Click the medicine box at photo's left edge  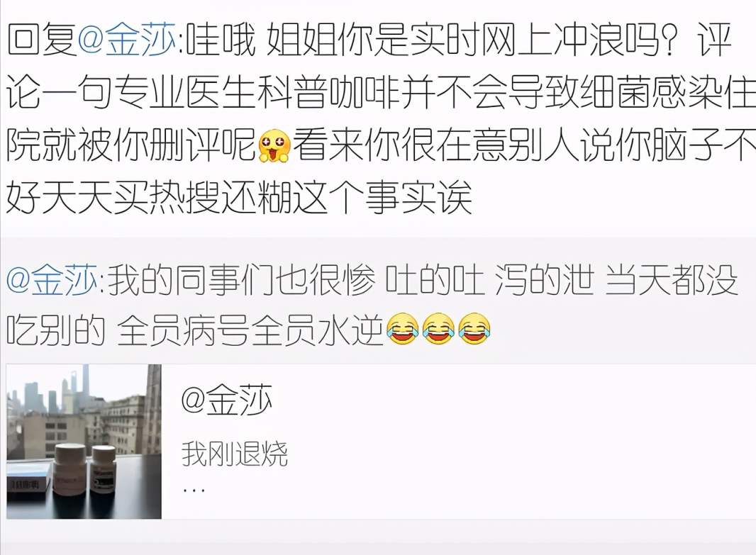point(28,478)
